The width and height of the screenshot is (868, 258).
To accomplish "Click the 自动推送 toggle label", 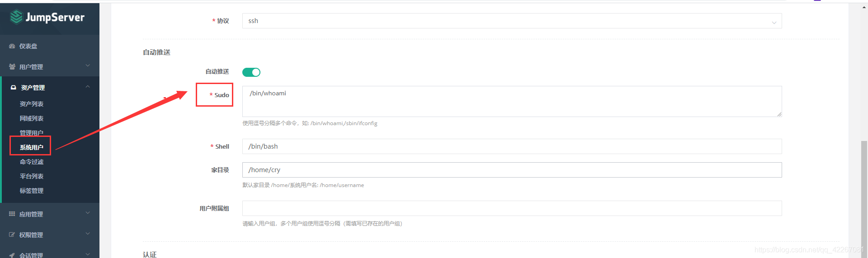I will (x=217, y=71).
